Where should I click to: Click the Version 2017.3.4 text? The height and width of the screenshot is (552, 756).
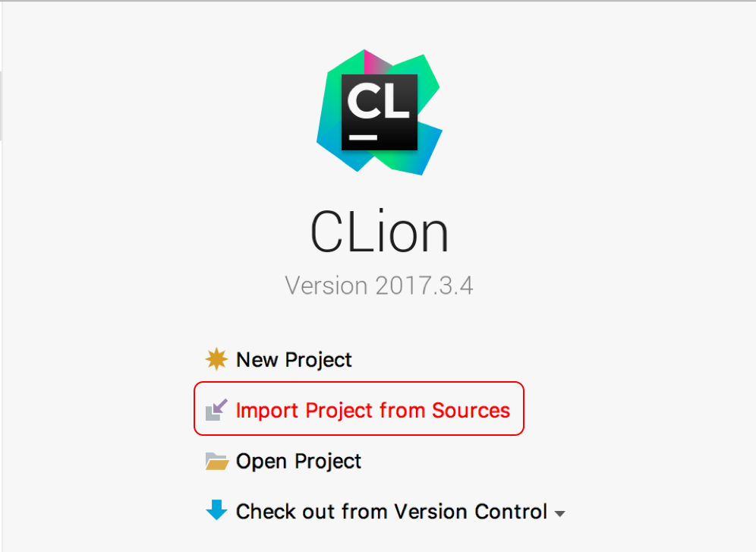tap(379, 285)
